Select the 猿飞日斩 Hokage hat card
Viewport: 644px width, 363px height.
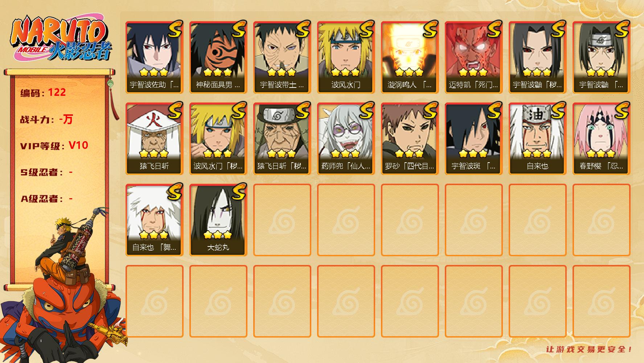click(x=154, y=139)
